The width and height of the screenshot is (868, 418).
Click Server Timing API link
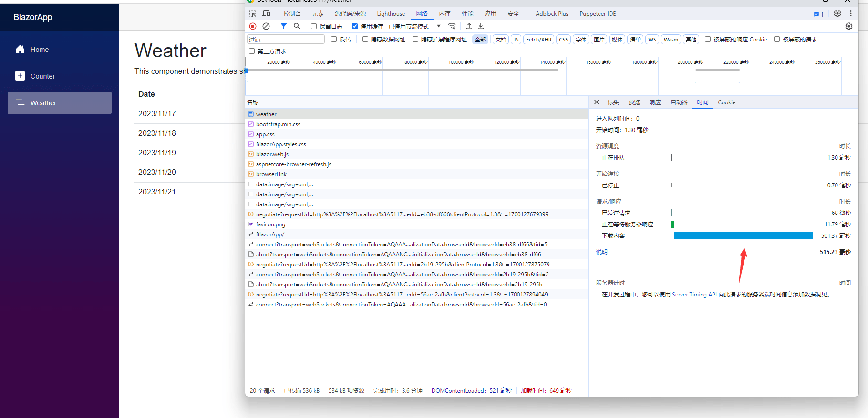[x=694, y=295]
